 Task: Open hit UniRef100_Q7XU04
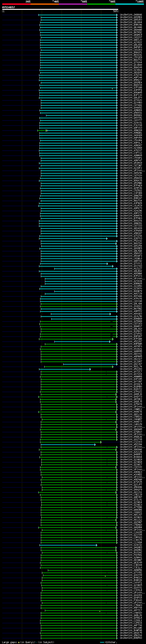[x=131, y=63]
